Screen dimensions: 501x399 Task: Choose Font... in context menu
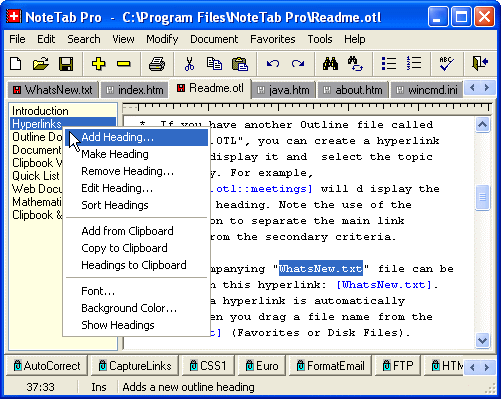136,291
